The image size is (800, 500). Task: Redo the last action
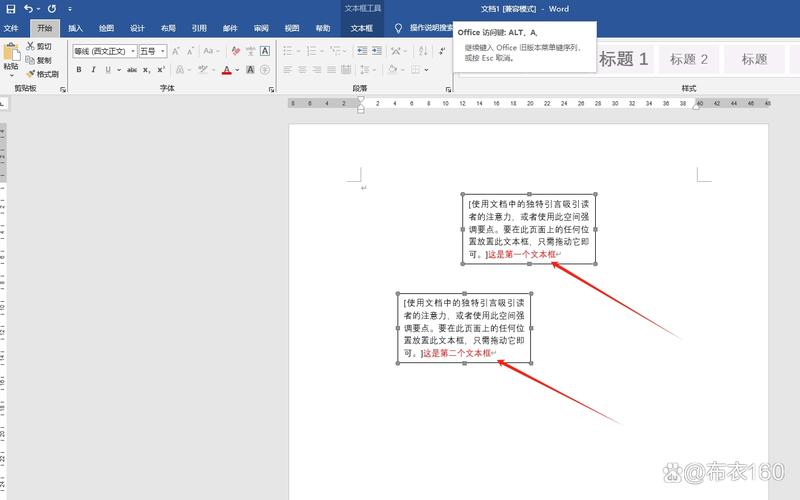[x=52, y=9]
